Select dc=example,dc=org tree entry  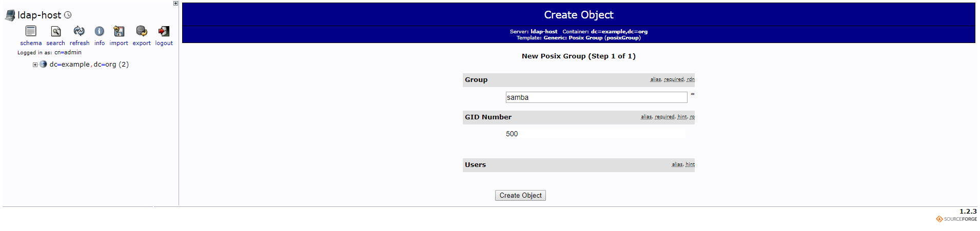click(x=89, y=64)
